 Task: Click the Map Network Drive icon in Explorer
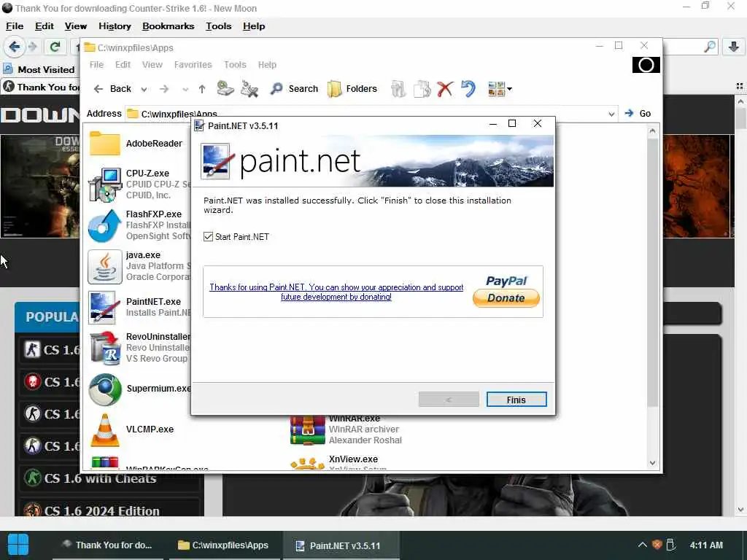pos(225,88)
